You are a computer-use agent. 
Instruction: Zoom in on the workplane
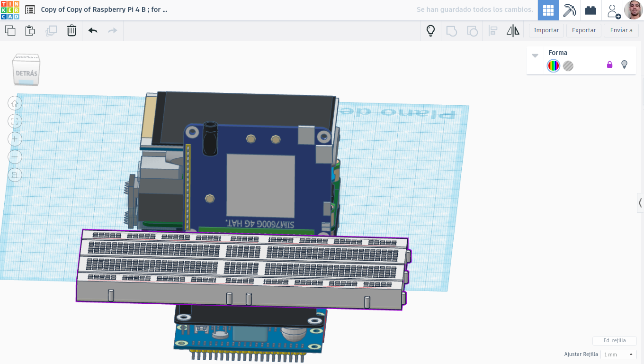[x=15, y=139]
